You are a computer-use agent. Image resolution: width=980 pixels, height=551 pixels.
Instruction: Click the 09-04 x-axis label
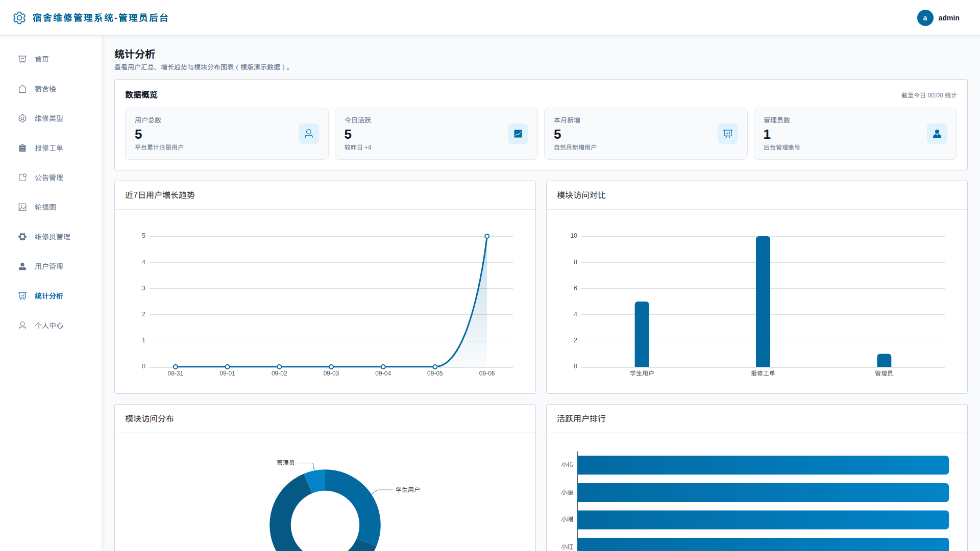383,373
